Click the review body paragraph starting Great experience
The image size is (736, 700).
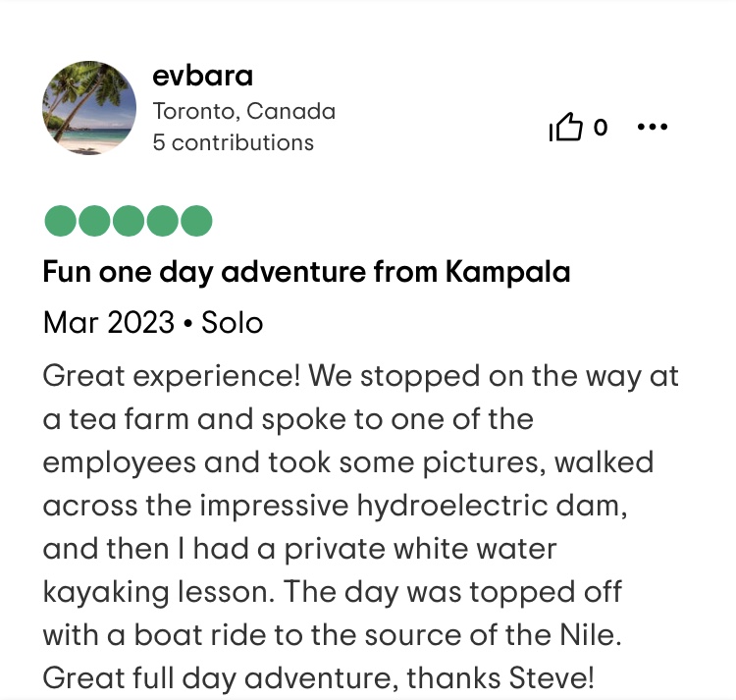click(x=361, y=376)
